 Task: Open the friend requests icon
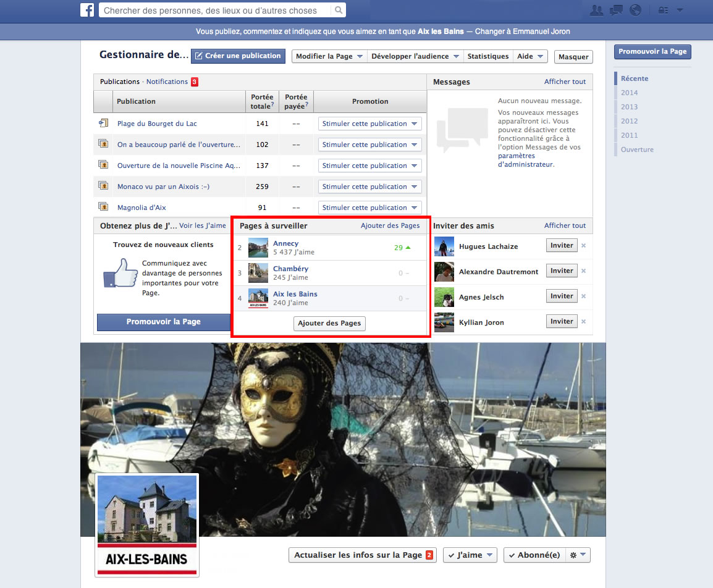(596, 10)
